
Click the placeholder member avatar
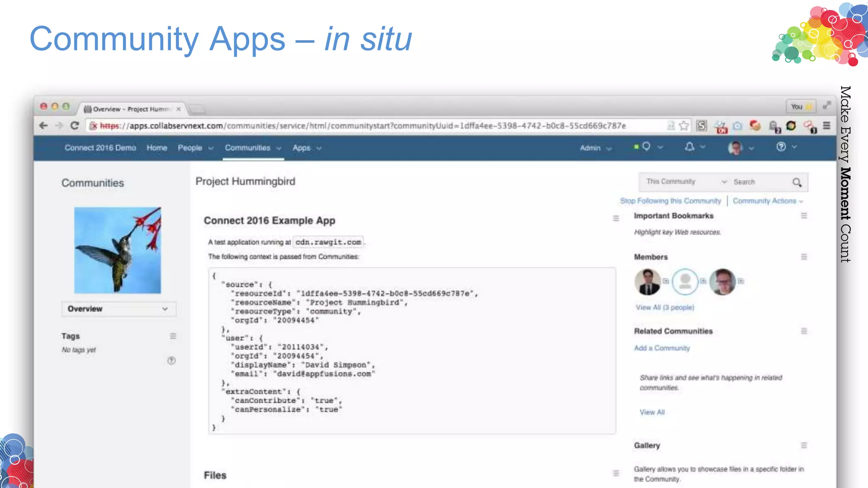point(685,282)
